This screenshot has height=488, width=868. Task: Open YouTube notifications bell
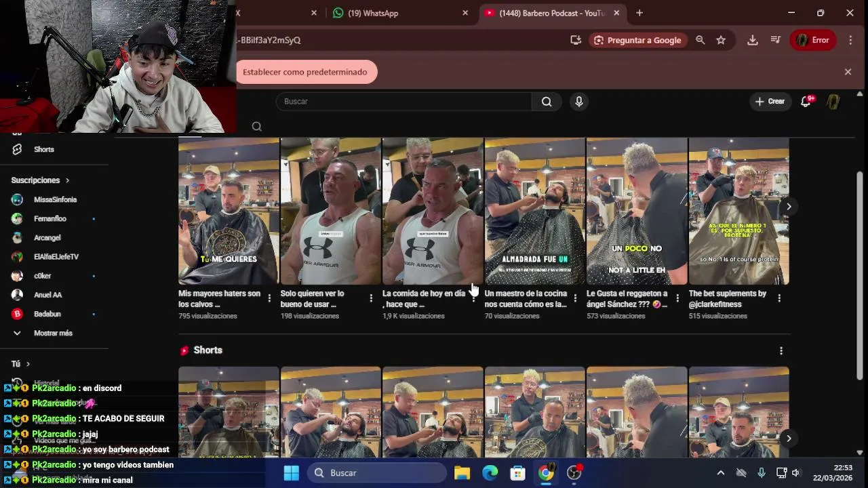[806, 102]
